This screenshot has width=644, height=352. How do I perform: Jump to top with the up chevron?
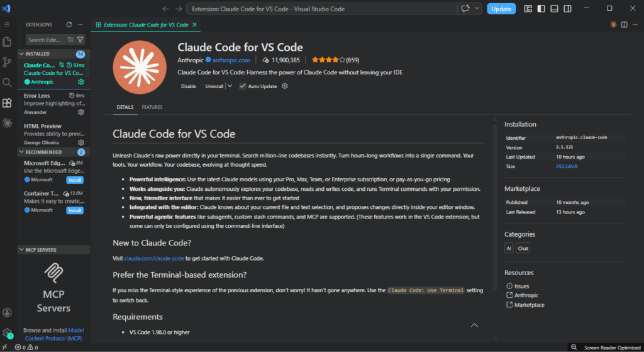click(474, 326)
